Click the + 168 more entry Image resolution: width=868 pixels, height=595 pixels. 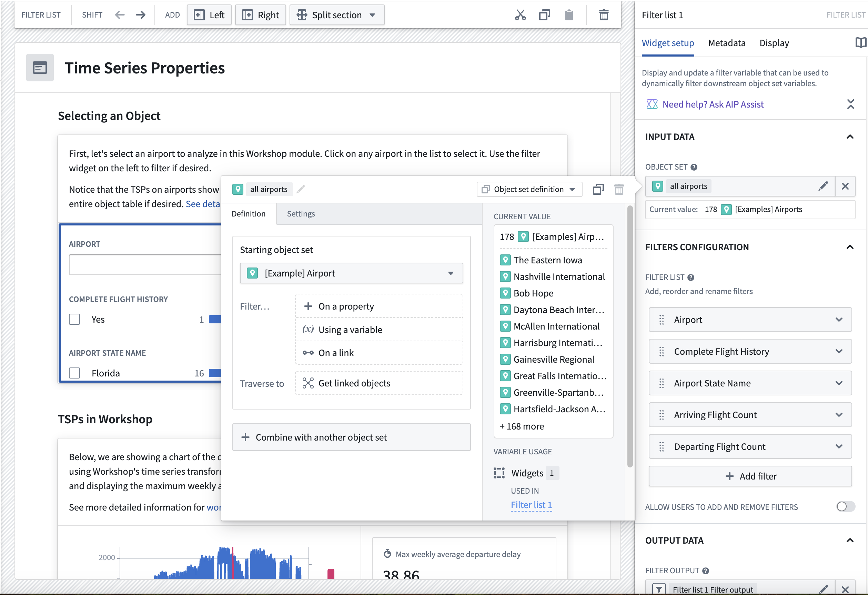pos(522,426)
